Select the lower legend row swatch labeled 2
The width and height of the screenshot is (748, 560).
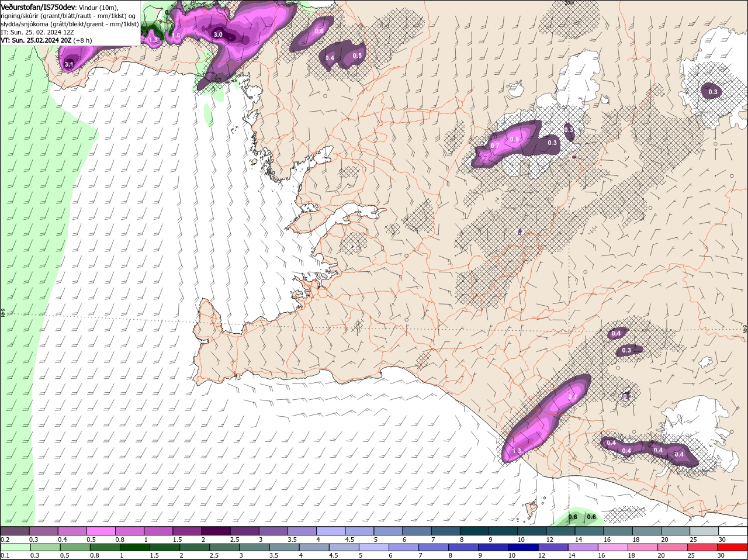(195, 548)
